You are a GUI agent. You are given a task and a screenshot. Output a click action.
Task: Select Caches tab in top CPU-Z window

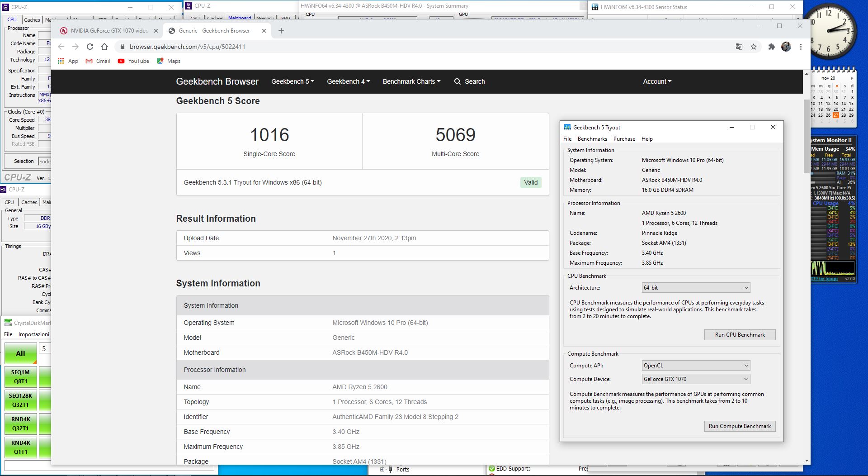click(x=32, y=19)
